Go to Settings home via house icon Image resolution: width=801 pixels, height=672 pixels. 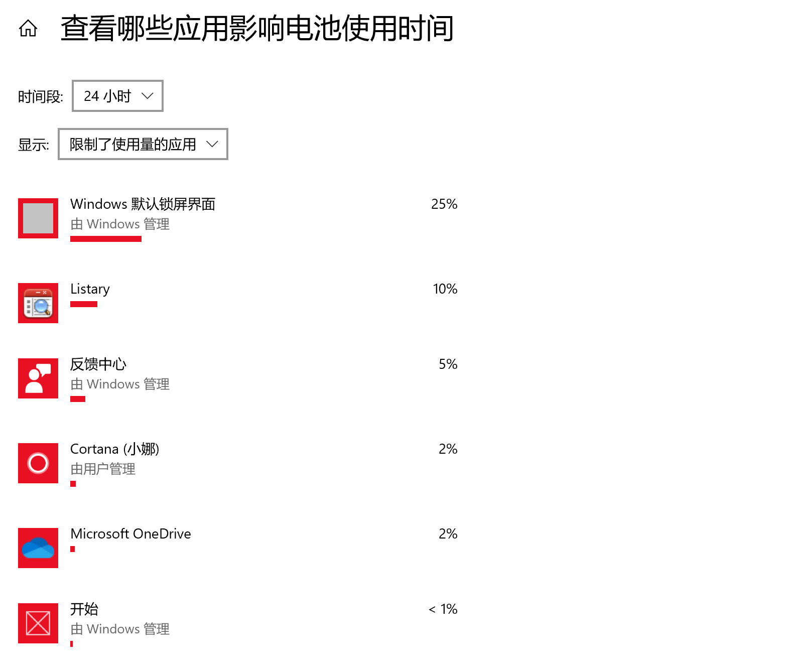tap(28, 28)
